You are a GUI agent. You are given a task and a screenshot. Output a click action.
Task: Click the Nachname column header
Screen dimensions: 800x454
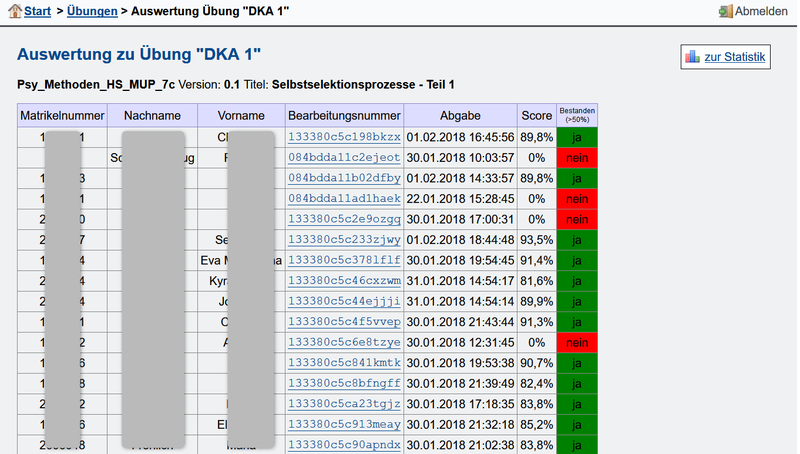(151, 116)
